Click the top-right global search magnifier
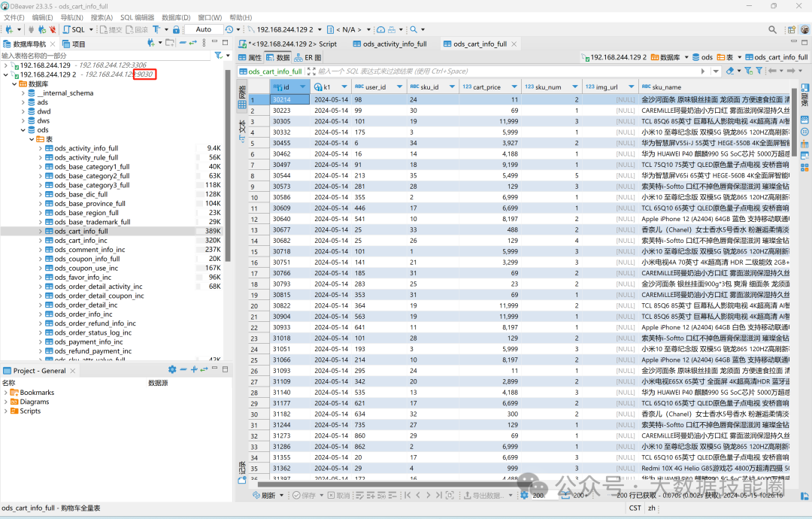812x519 pixels. (x=772, y=29)
